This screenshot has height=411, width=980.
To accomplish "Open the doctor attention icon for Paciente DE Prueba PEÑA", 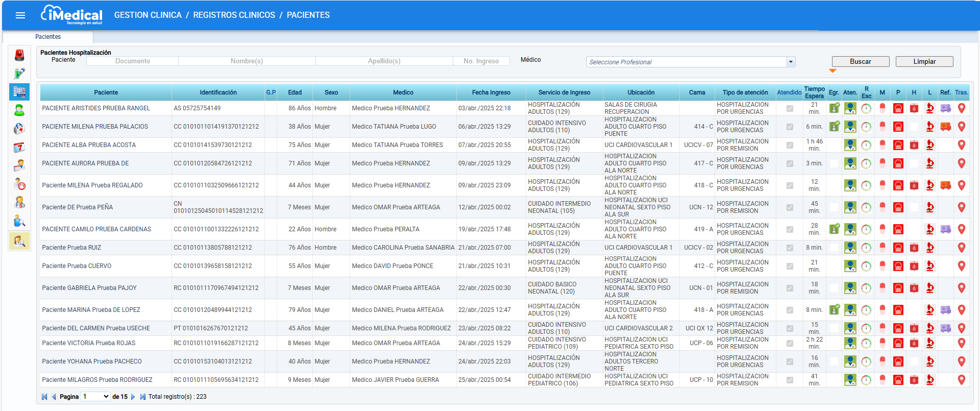I will (850, 207).
